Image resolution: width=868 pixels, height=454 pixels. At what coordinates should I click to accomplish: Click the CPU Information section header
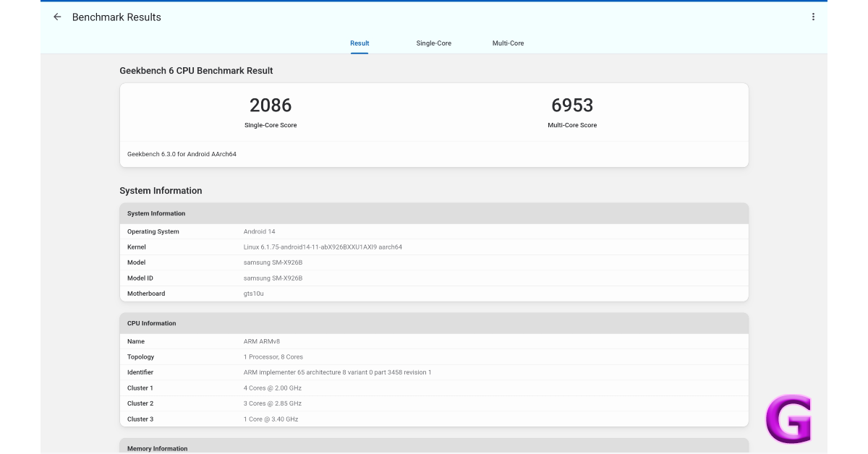click(434, 323)
